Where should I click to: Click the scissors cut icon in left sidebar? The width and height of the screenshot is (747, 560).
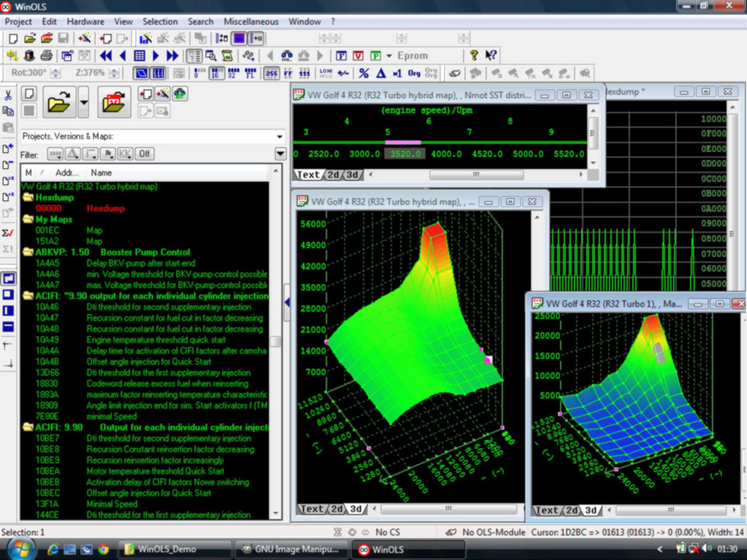pos(8,96)
